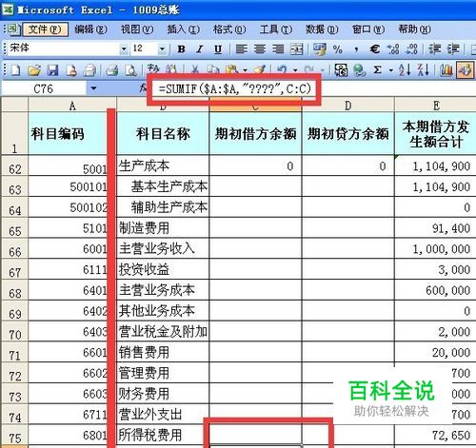Click the Format Painter brush icon
This screenshot has width=476, height=448.
coord(260,69)
